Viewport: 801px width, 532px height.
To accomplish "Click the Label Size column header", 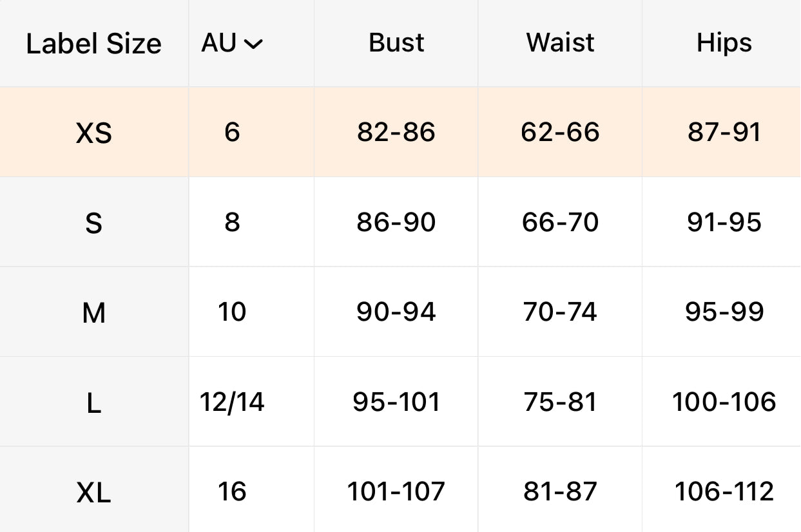I will point(93,44).
